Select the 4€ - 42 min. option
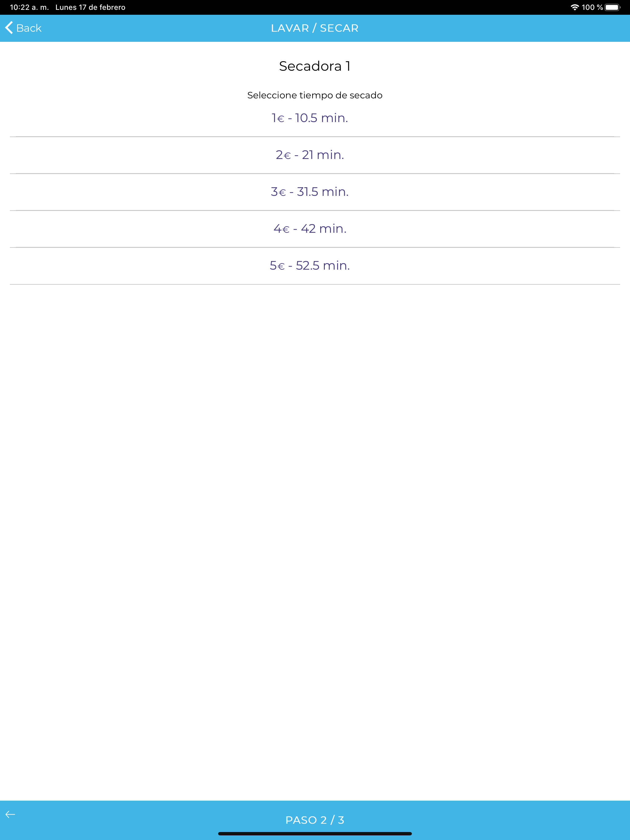 click(x=315, y=229)
